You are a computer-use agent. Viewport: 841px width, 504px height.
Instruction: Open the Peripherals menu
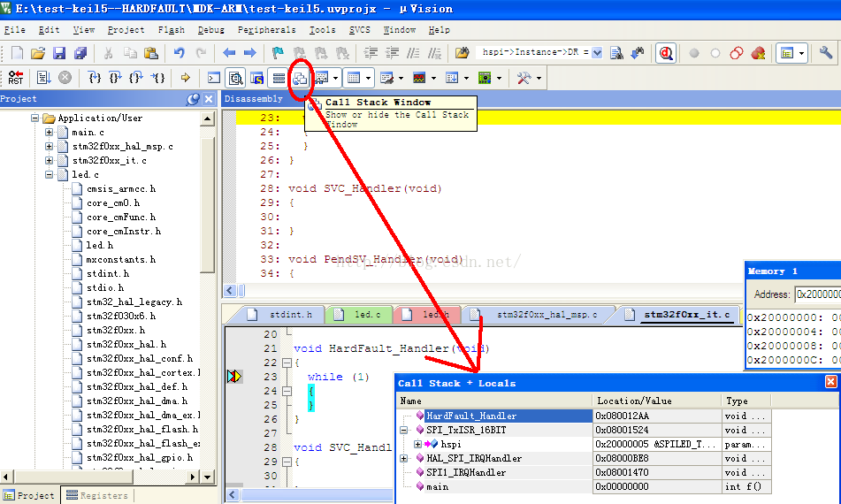(x=266, y=30)
